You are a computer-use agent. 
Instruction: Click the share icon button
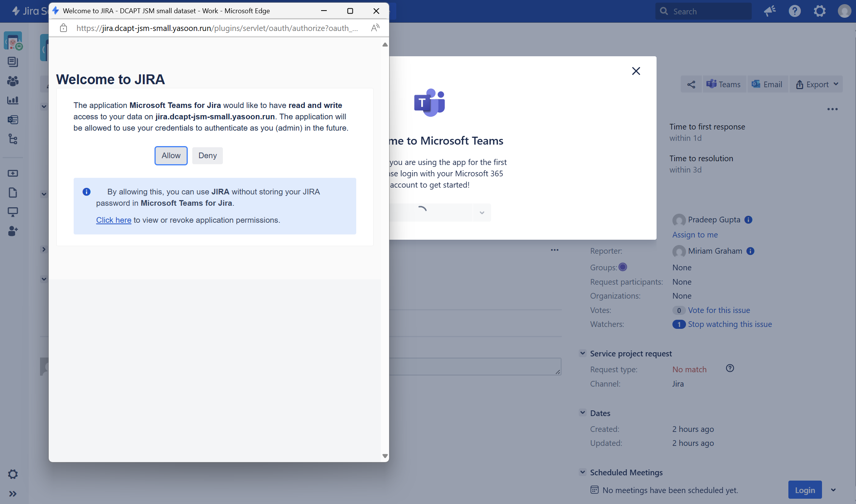click(x=691, y=85)
